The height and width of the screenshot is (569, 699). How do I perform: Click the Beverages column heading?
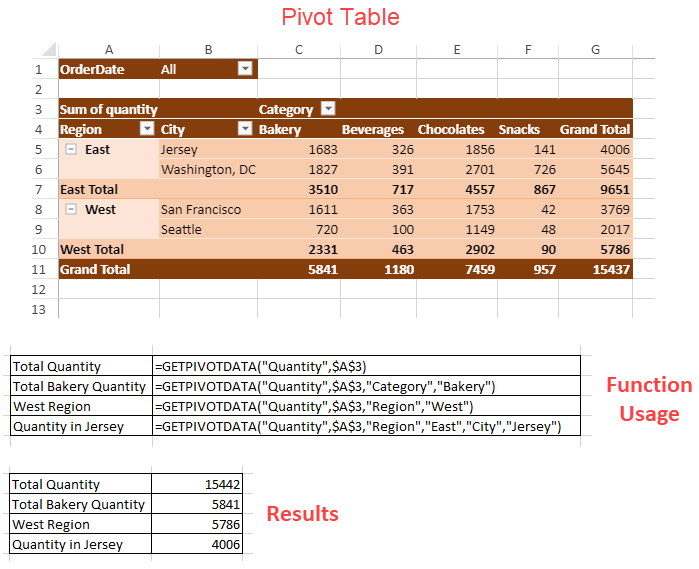[378, 129]
